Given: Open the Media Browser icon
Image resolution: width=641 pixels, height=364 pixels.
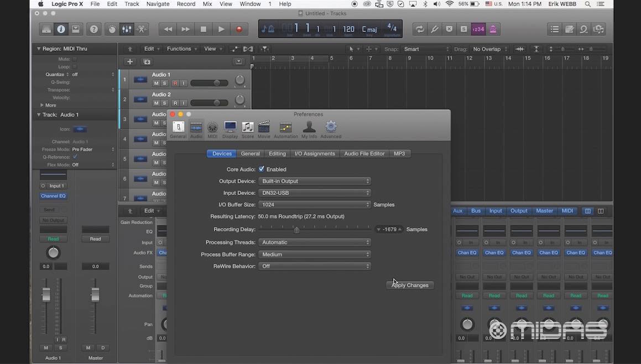Looking at the screenshot, I should tap(598, 29).
